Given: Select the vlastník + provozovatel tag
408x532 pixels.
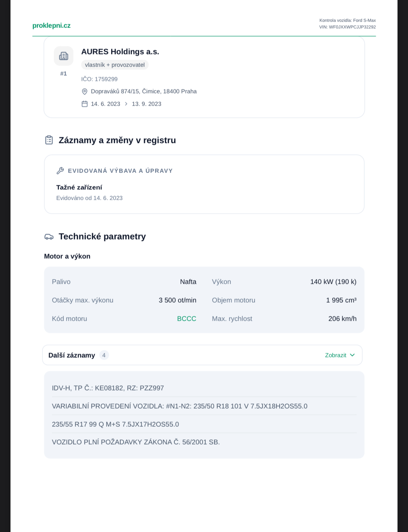Looking at the screenshot, I should (x=115, y=65).
